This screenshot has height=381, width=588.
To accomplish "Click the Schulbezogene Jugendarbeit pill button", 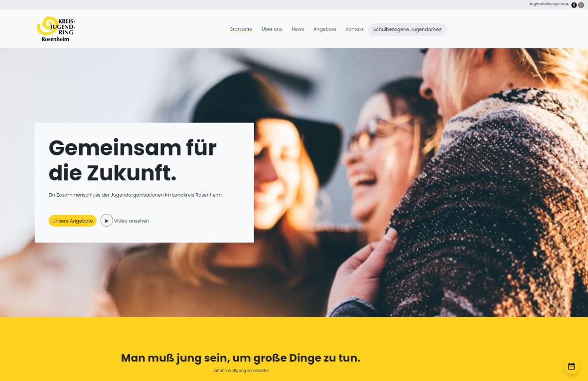I will coord(407,29).
